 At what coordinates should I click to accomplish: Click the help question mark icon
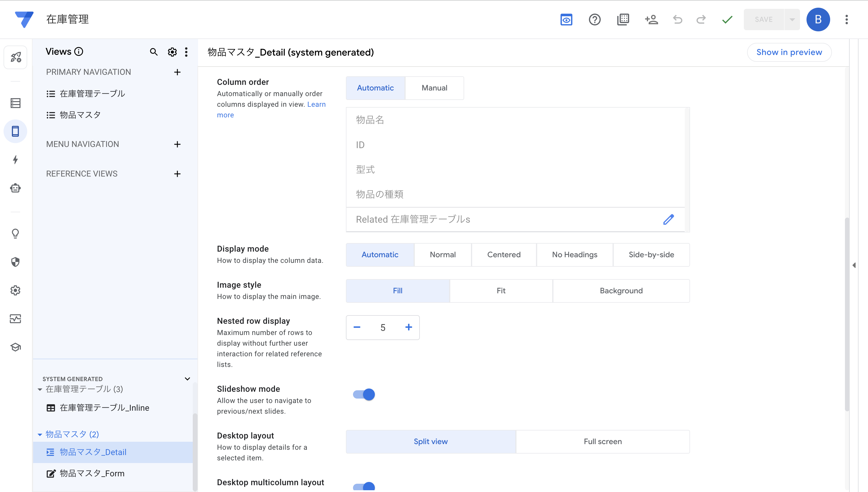tap(594, 20)
